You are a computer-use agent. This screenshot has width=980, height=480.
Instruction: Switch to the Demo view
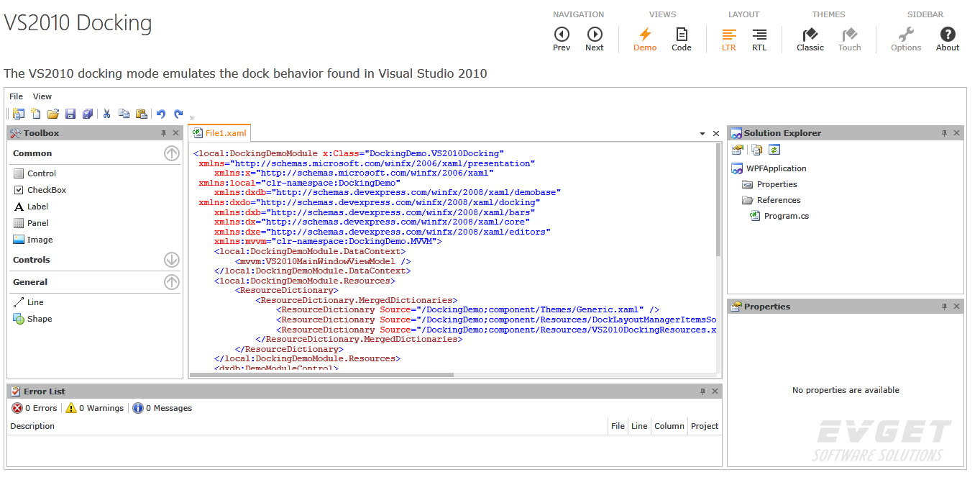tap(645, 39)
